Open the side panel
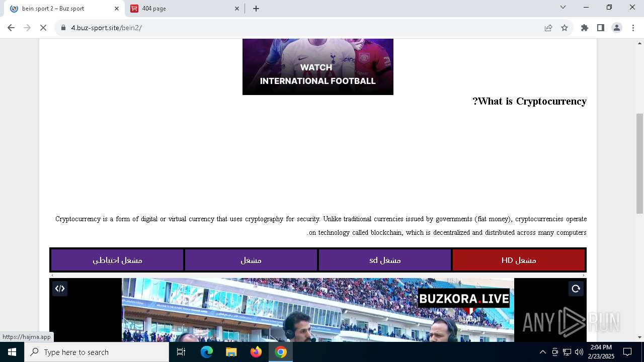644x362 pixels. click(x=601, y=28)
